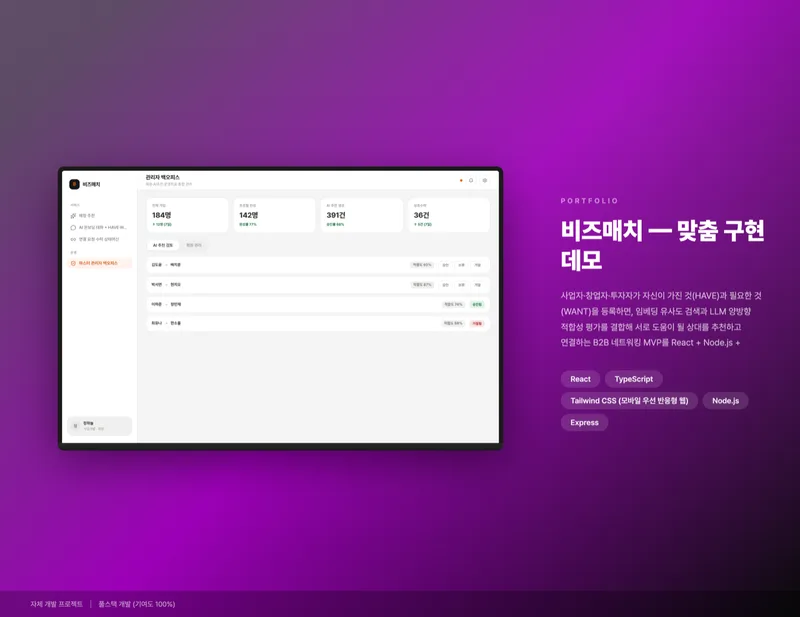This screenshot has width=800, height=617.
Task: Click the hold button in the second match row
Action: point(461,285)
